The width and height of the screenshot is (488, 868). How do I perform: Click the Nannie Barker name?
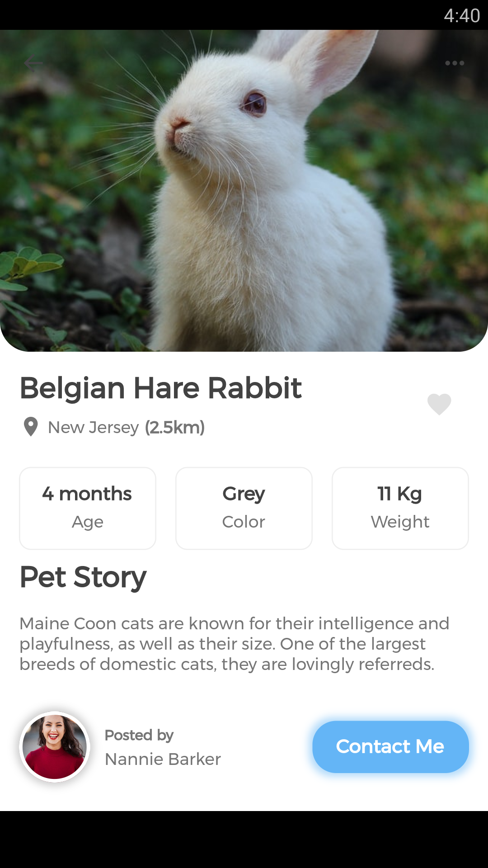coord(163,759)
